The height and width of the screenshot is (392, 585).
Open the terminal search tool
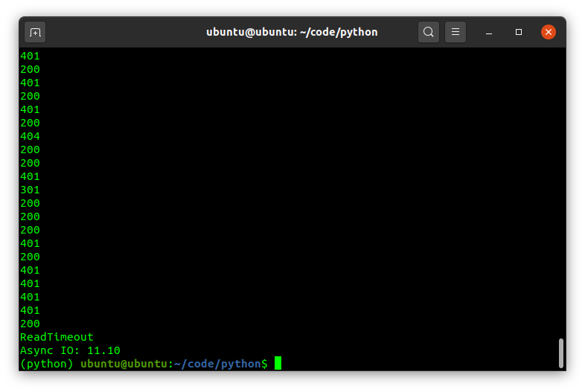[x=428, y=32]
